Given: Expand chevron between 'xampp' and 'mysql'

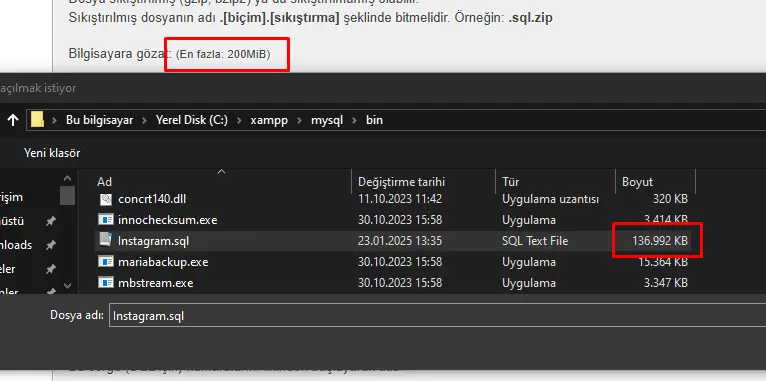Looking at the screenshot, I should click(300, 120).
